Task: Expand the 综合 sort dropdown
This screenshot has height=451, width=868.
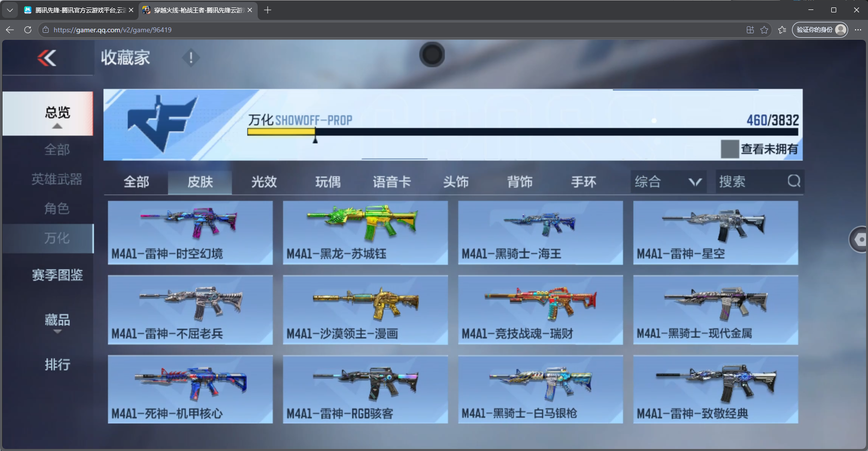Action: [668, 182]
